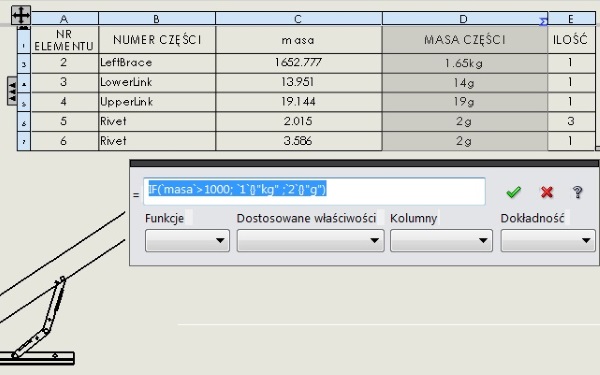Confirm the equation with the green checkmark
Screen dimensions: 600x375
(x=514, y=192)
